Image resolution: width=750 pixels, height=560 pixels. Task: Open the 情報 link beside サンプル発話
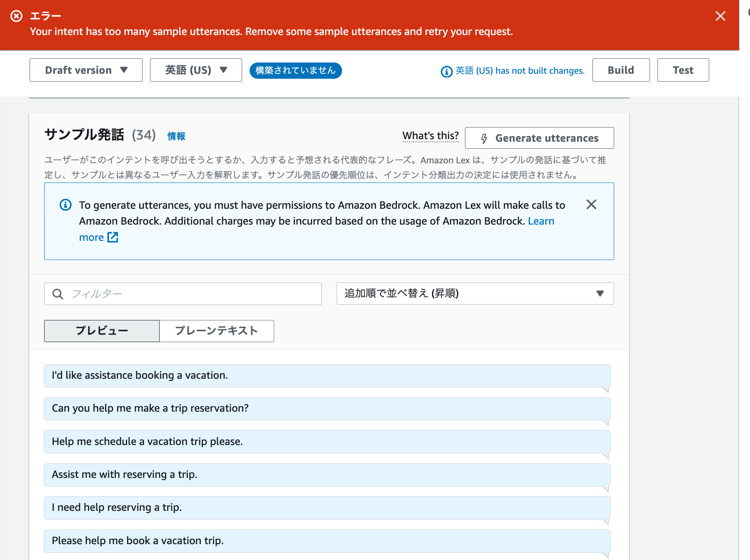point(175,136)
